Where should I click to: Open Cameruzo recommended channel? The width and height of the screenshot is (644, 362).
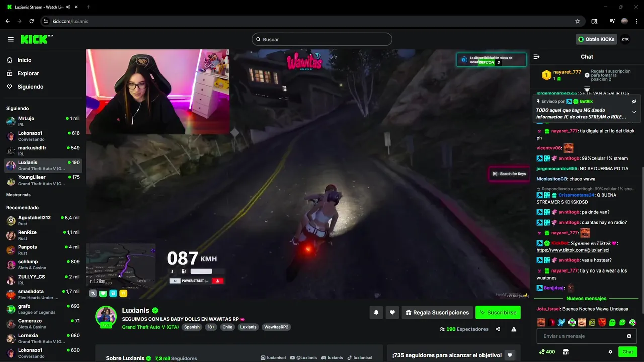(x=43, y=323)
